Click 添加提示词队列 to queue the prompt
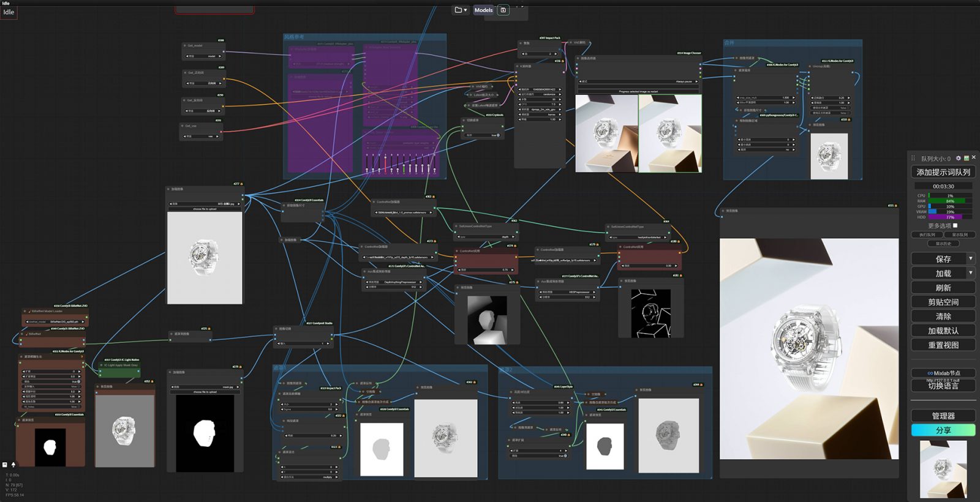This screenshot has height=502, width=980. tap(943, 172)
